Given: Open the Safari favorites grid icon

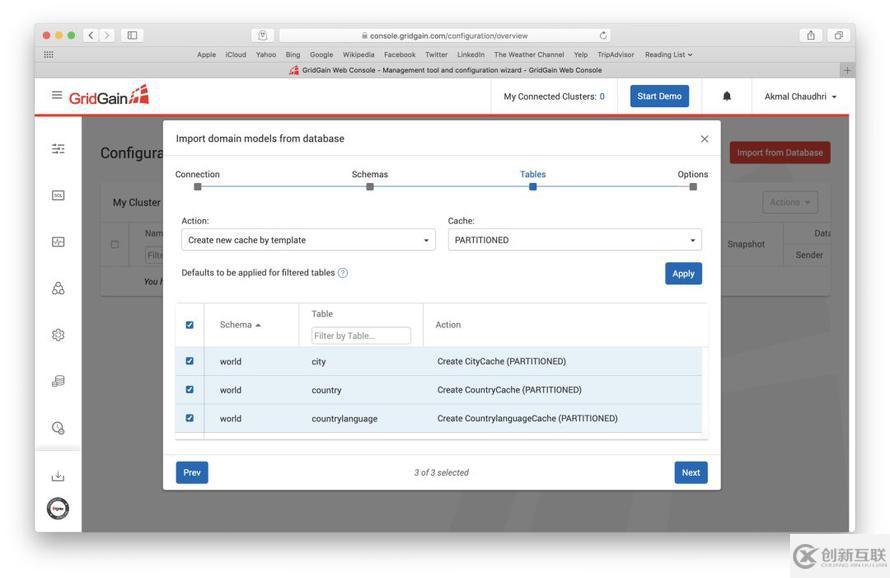Looking at the screenshot, I should coord(49,55).
